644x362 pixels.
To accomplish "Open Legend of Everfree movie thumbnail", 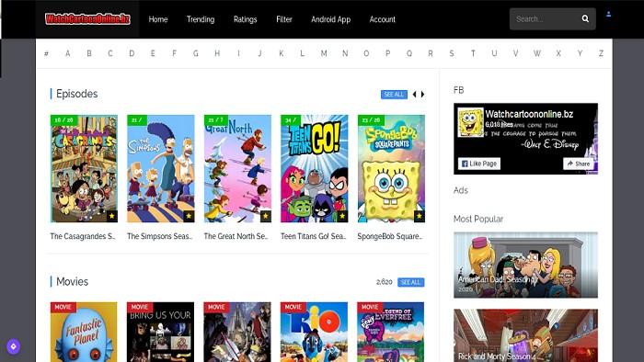I will pyautogui.click(x=391, y=332).
